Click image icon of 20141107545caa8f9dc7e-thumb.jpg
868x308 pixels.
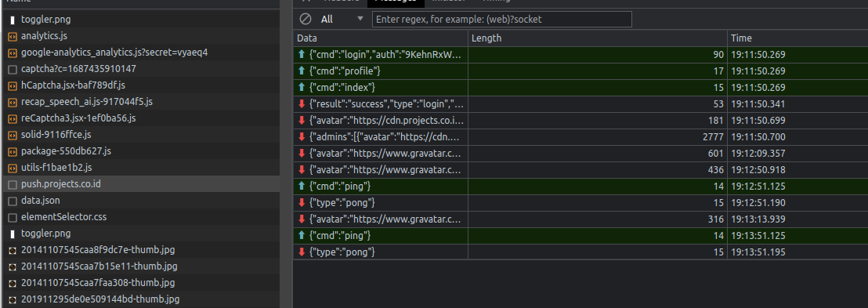[x=13, y=250]
